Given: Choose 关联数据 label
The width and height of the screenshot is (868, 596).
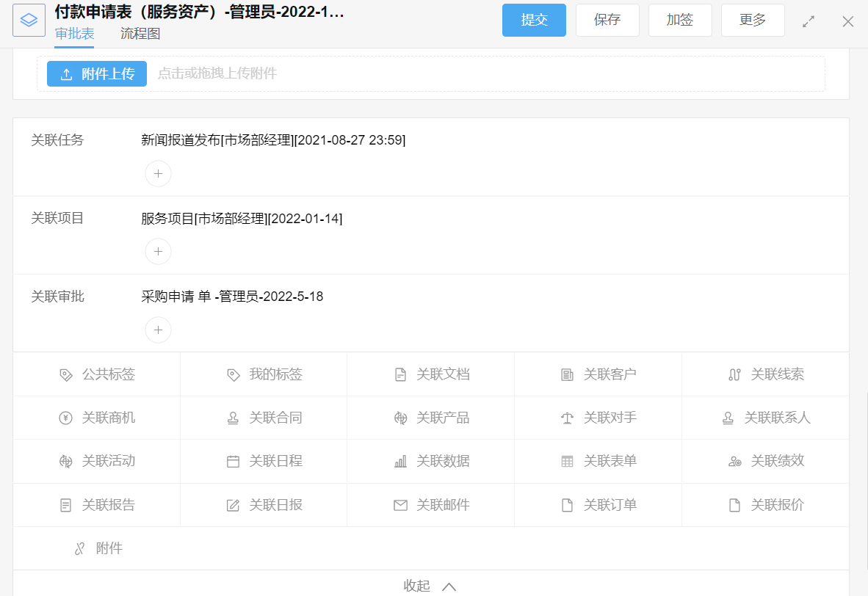Looking at the screenshot, I should (443, 462).
